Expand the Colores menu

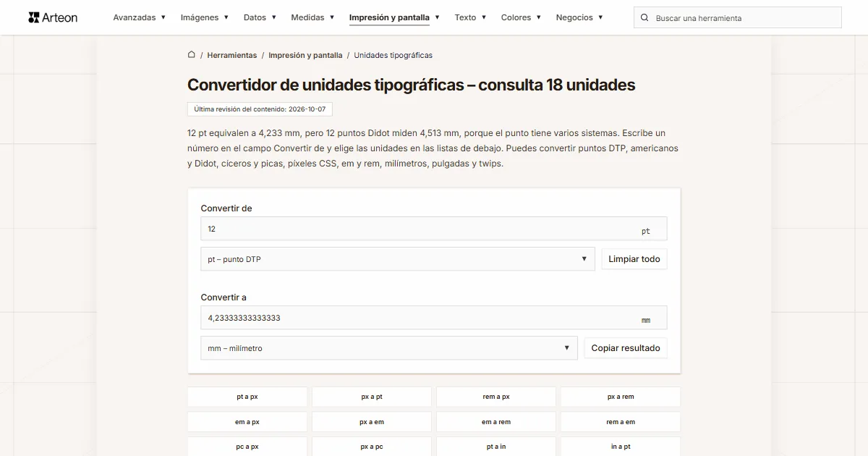click(x=522, y=17)
